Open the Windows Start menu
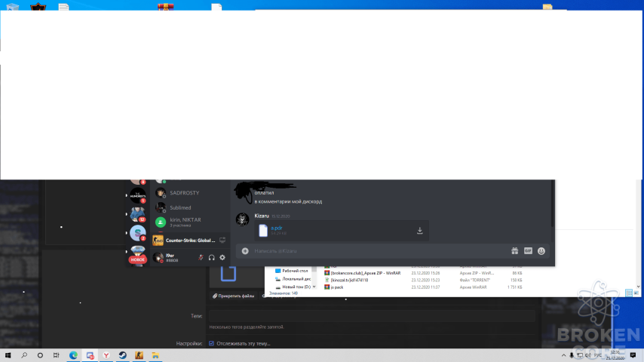The width and height of the screenshot is (644, 362). click(x=8, y=355)
